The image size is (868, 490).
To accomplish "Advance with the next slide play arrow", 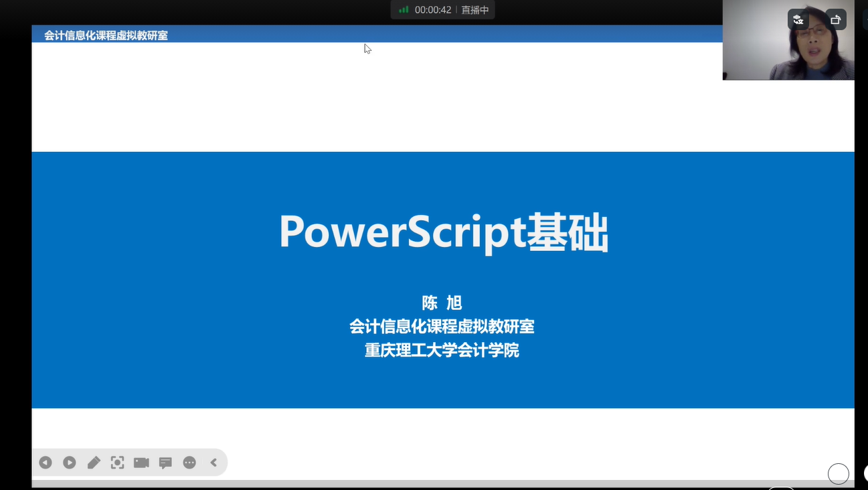I will point(70,463).
